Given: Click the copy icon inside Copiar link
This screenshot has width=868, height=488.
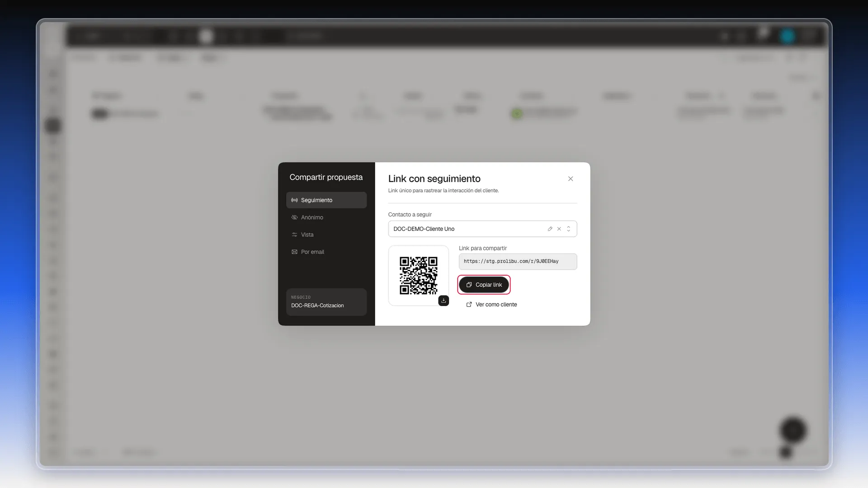Looking at the screenshot, I should 469,285.
